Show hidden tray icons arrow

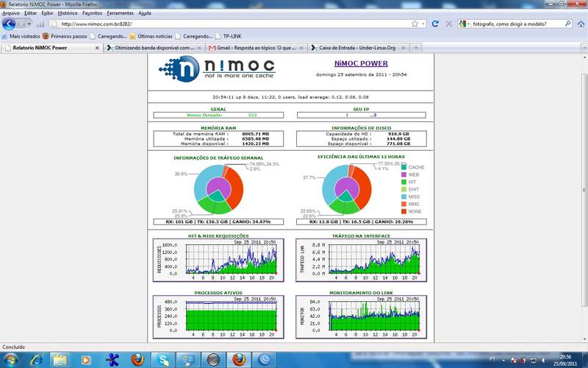coord(503,361)
